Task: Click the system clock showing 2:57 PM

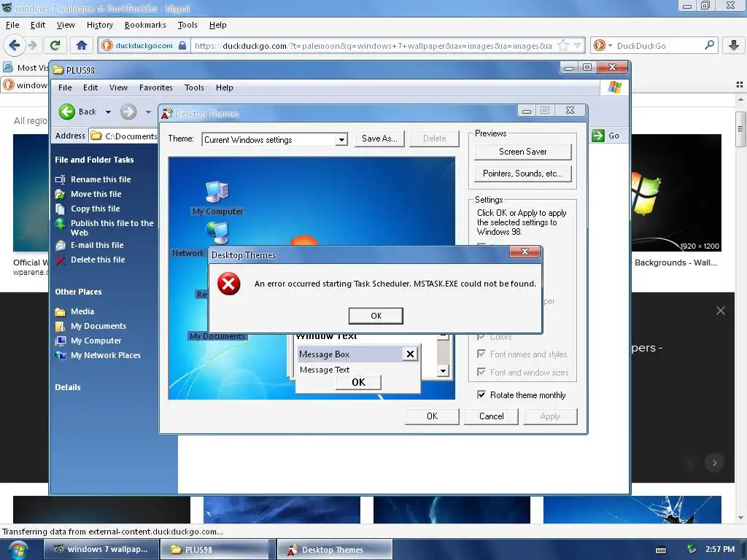Action: coord(720,549)
